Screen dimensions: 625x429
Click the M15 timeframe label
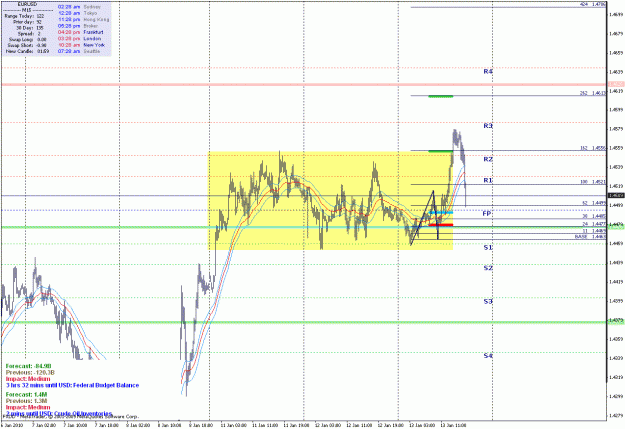28,10
